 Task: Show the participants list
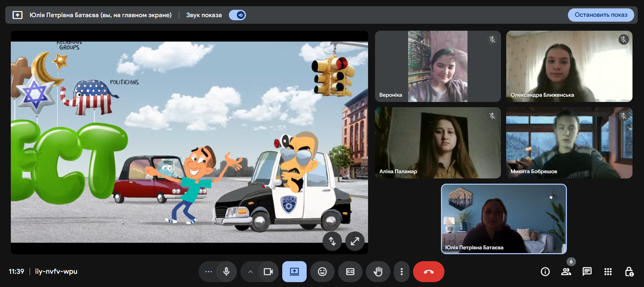tap(566, 272)
